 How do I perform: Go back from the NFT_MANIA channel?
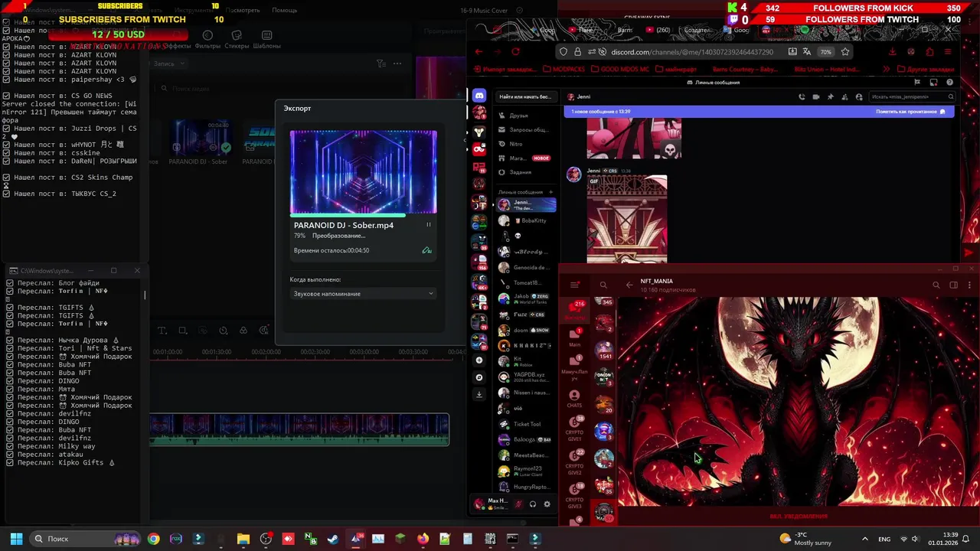click(629, 285)
